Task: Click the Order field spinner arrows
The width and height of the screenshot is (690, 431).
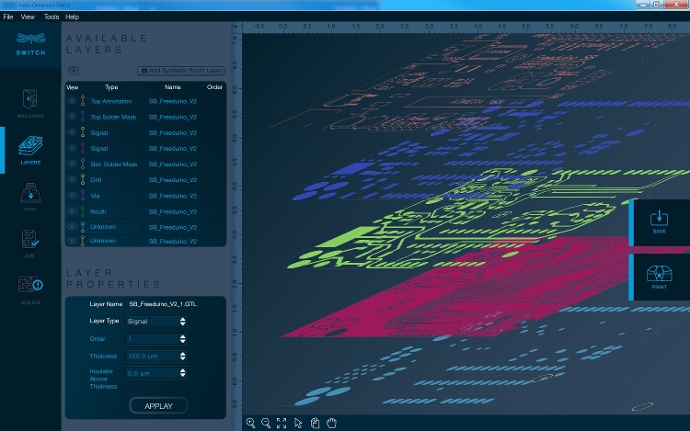Action: click(183, 339)
